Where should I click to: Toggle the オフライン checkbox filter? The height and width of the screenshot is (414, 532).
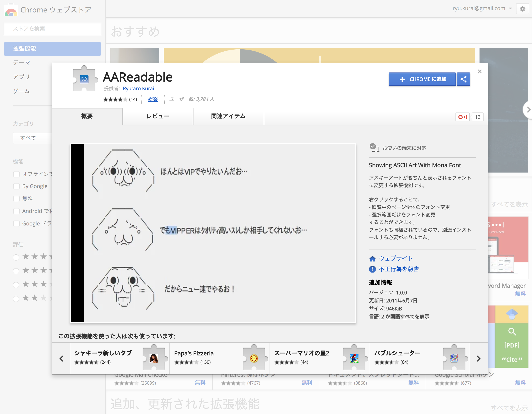coord(16,174)
